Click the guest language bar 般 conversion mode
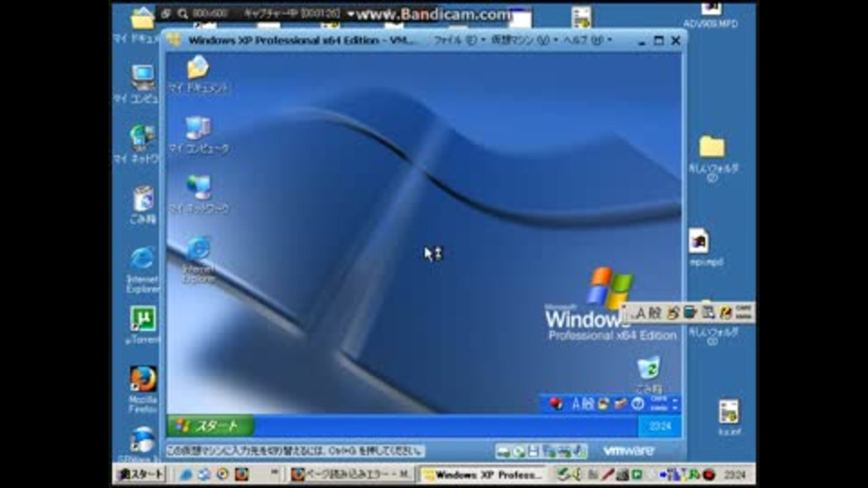Image resolution: width=868 pixels, height=488 pixels. coord(588,404)
